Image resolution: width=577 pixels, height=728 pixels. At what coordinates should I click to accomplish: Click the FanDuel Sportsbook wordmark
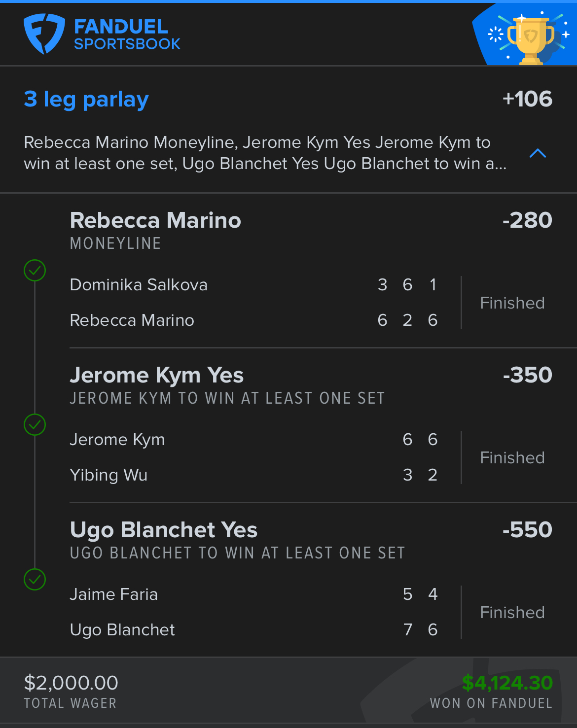click(x=127, y=35)
